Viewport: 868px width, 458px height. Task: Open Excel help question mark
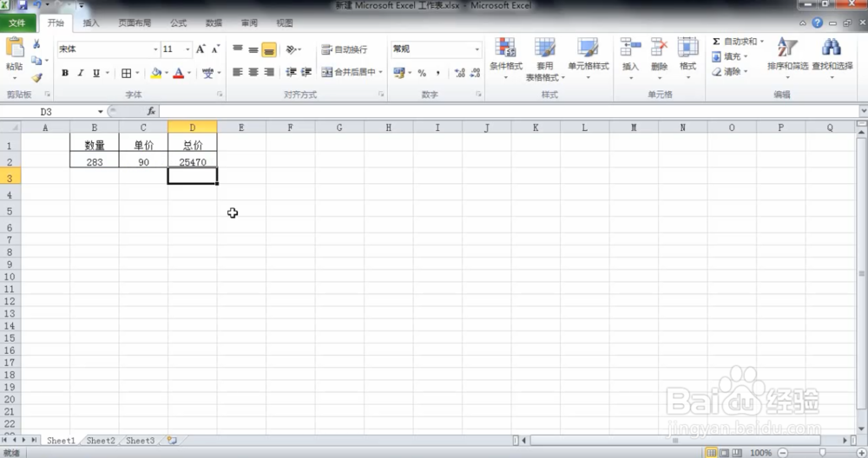(x=817, y=23)
